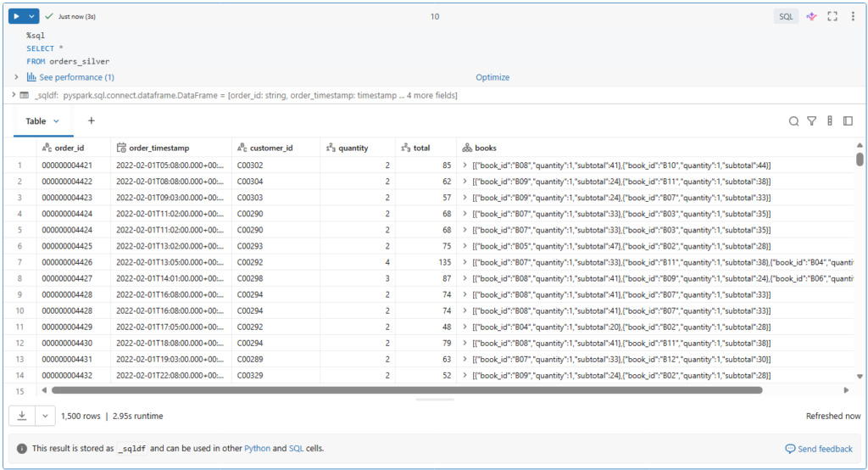Expand the _sqldf DataFrame schema

[x=15, y=96]
